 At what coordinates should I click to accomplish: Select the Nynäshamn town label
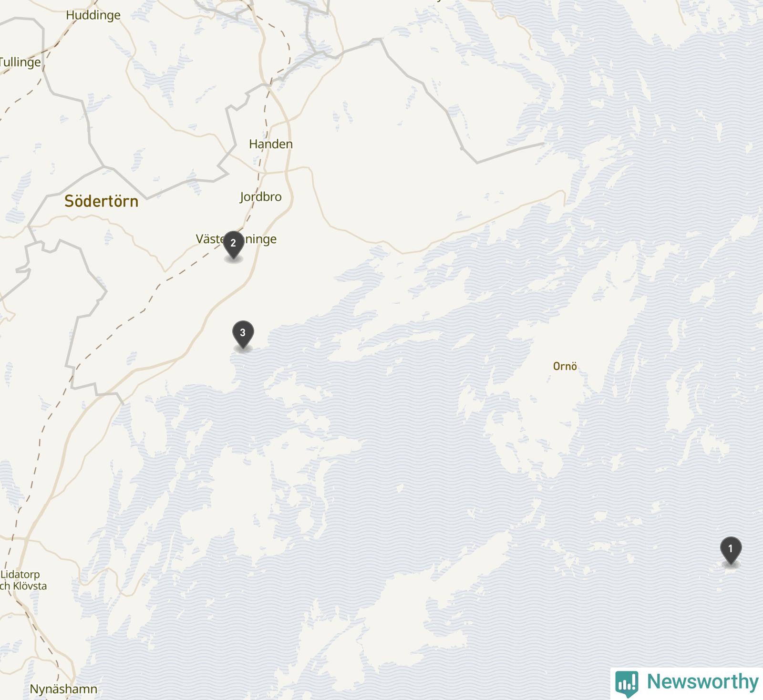coord(63,689)
